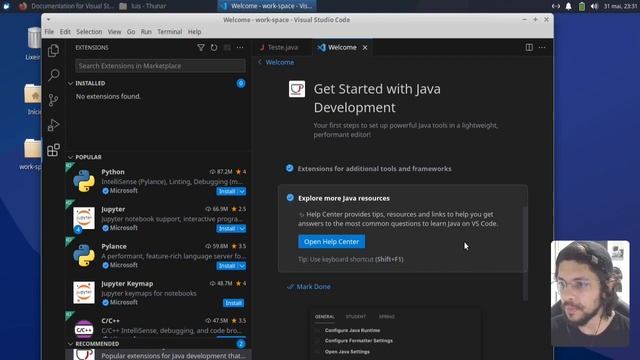This screenshot has height=360, width=640.
Task: Open the Source Control view
Action: (53, 100)
